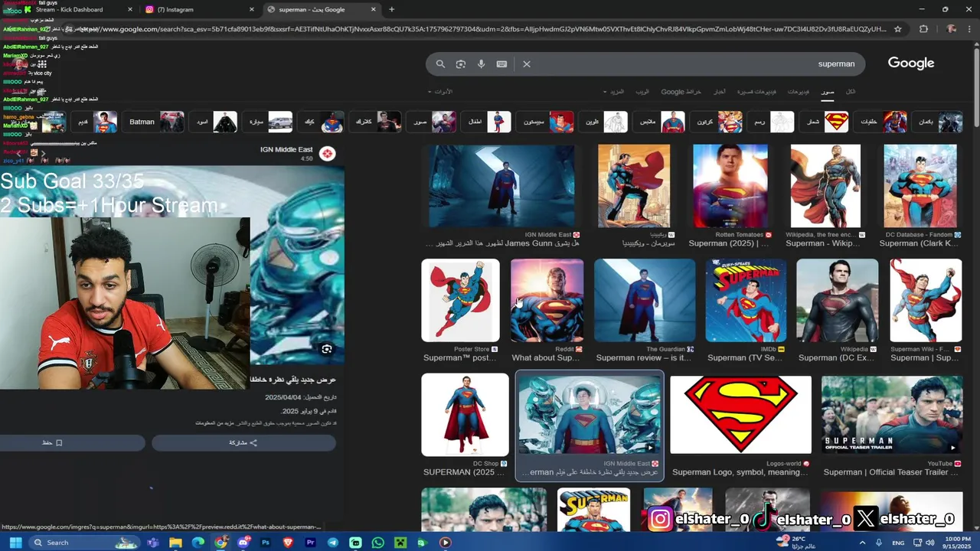Viewport: 980px width, 551px height.
Task: Open Google Lens image search icon
Action: tap(461, 64)
